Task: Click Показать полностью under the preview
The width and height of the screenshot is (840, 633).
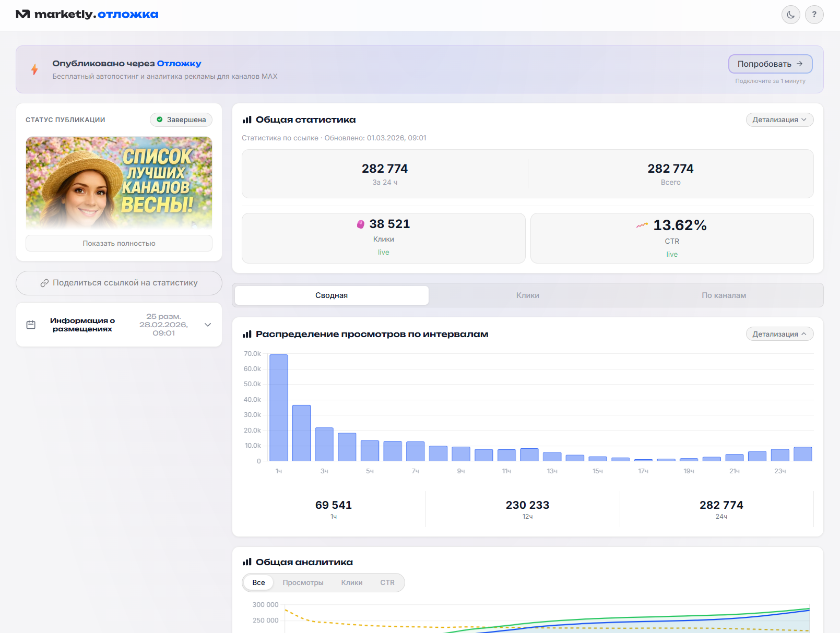Action: tap(119, 243)
